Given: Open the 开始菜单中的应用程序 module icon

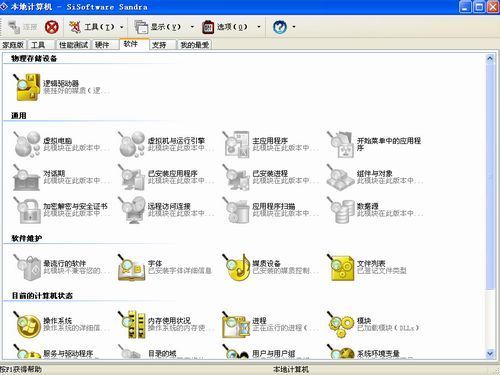Looking at the screenshot, I should coord(340,144).
